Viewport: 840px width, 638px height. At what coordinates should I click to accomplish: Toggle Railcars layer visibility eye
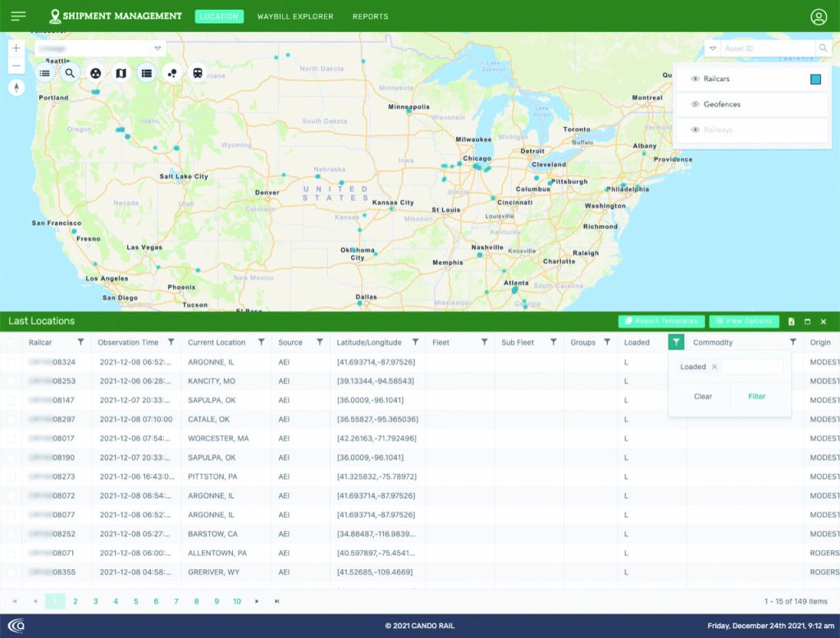point(695,80)
